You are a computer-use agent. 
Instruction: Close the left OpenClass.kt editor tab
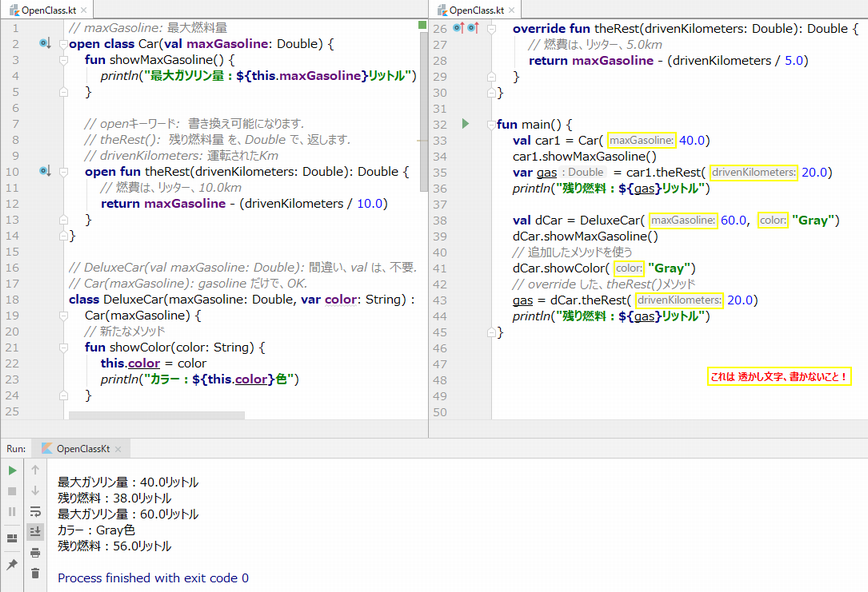[x=84, y=11]
